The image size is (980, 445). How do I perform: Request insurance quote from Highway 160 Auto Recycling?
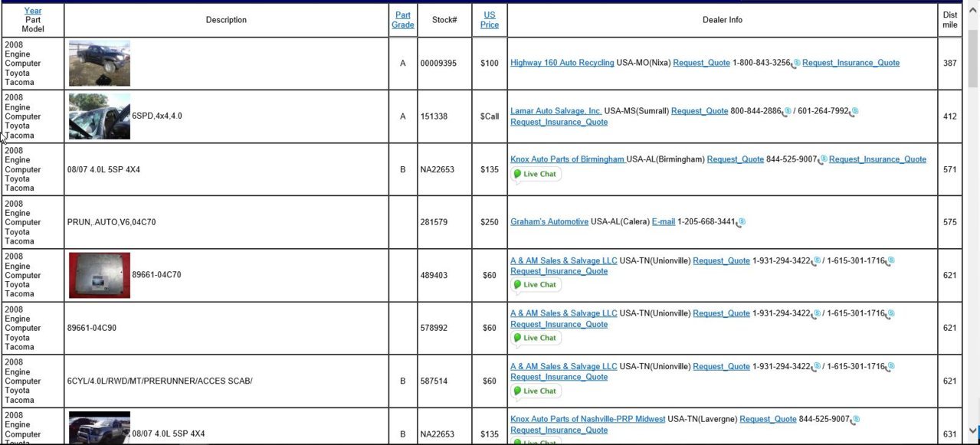851,63
